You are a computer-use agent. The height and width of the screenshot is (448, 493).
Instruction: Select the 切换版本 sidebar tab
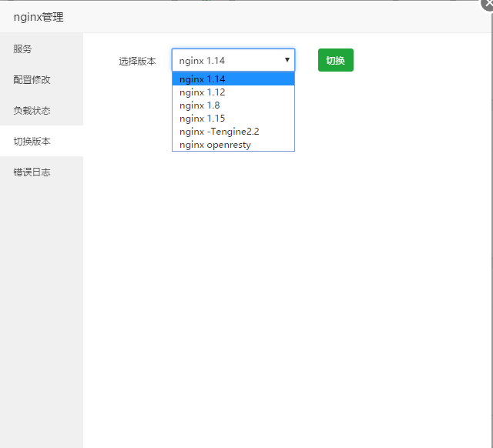(42, 141)
